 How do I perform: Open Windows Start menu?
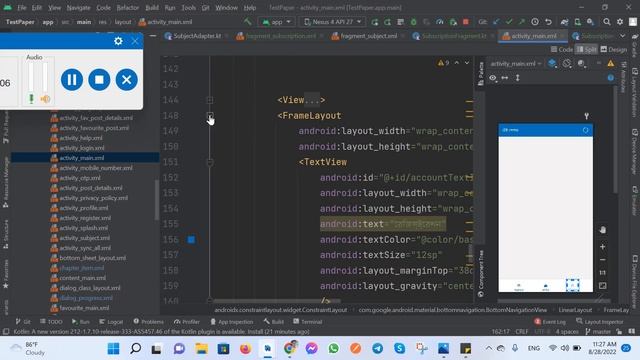pos(113,349)
